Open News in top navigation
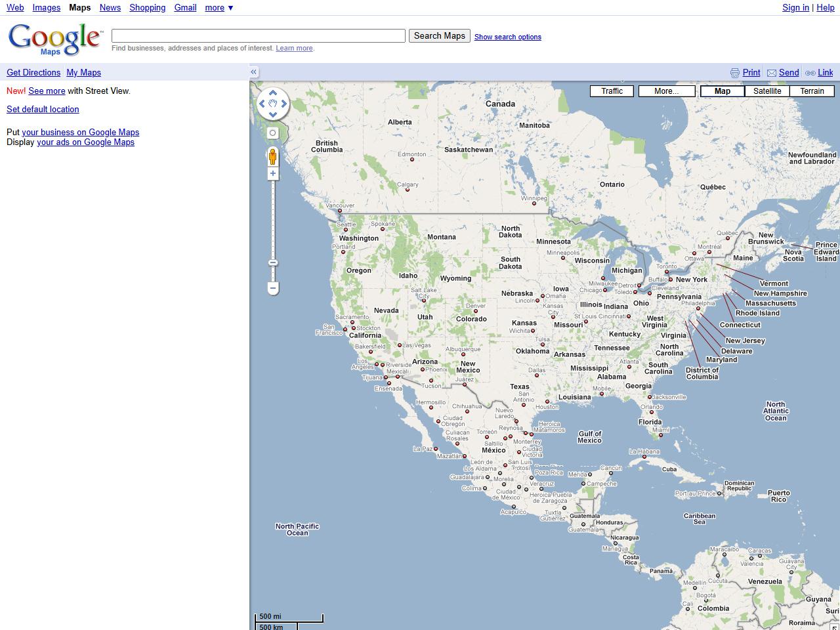This screenshot has width=840, height=630. coord(110,8)
